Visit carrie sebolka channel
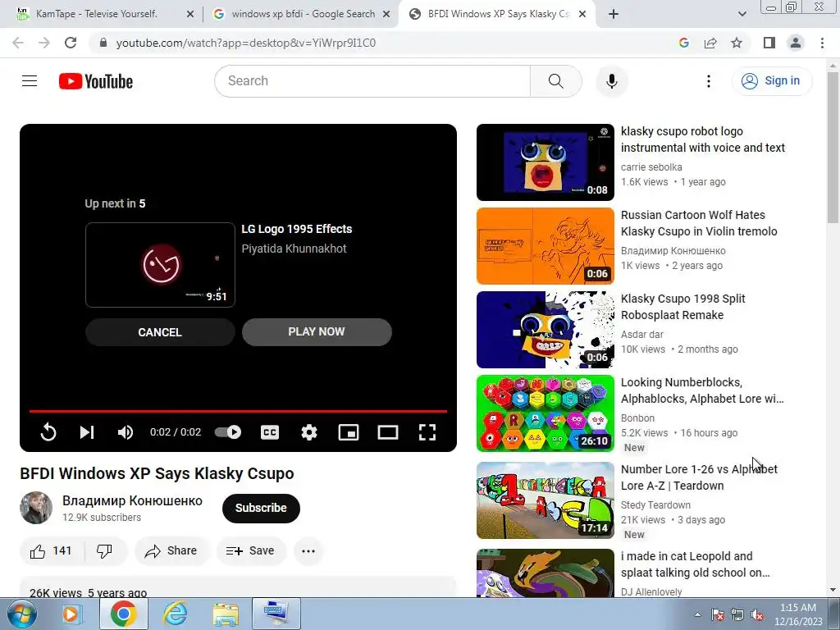The height and width of the screenshot is (630, 840). pyautogui.click(x=651, y=167)
